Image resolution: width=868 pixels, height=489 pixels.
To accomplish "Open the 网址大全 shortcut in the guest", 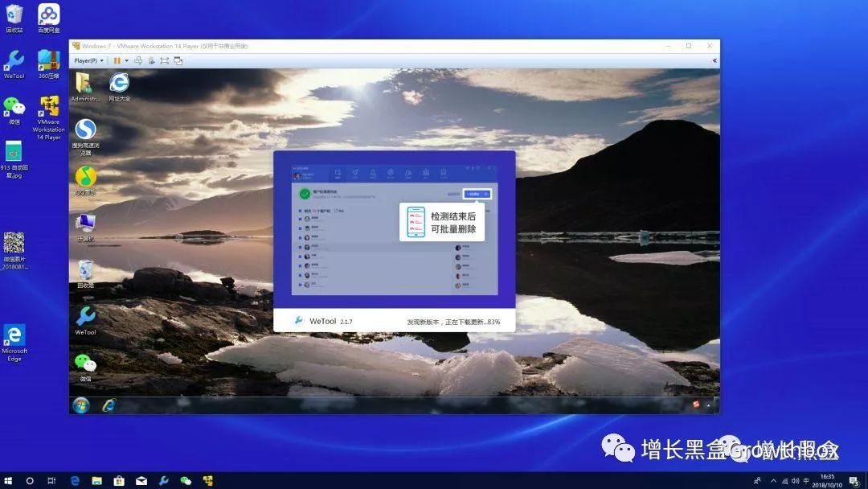I will [x=120, y=87].
